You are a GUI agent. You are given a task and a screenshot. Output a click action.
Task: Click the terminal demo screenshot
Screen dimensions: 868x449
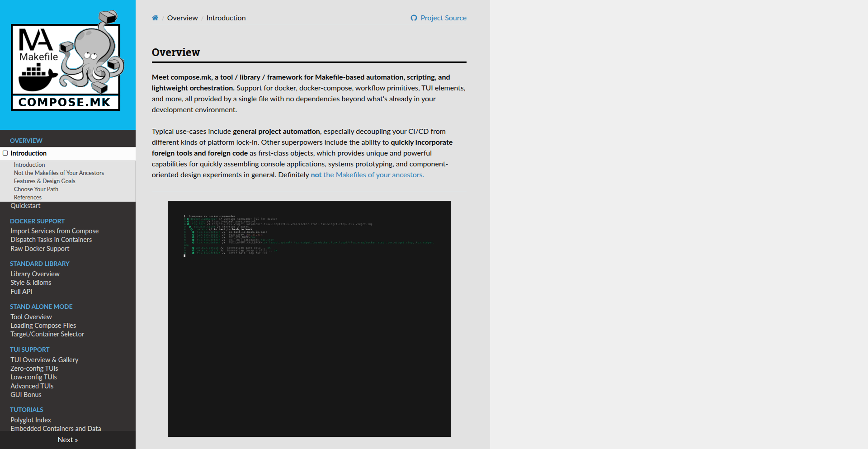309,318
